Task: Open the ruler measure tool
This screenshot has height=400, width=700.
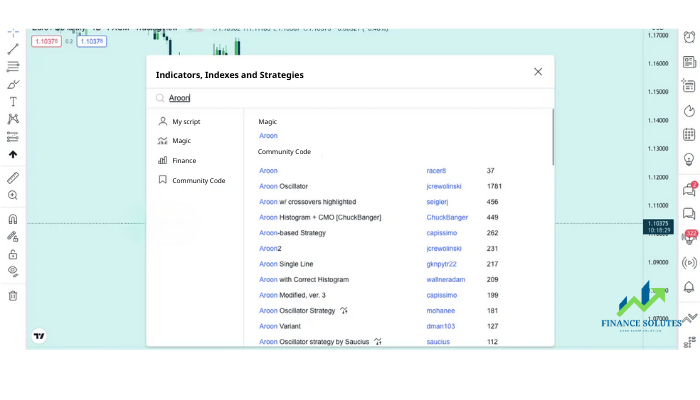Action: [13, 178]
